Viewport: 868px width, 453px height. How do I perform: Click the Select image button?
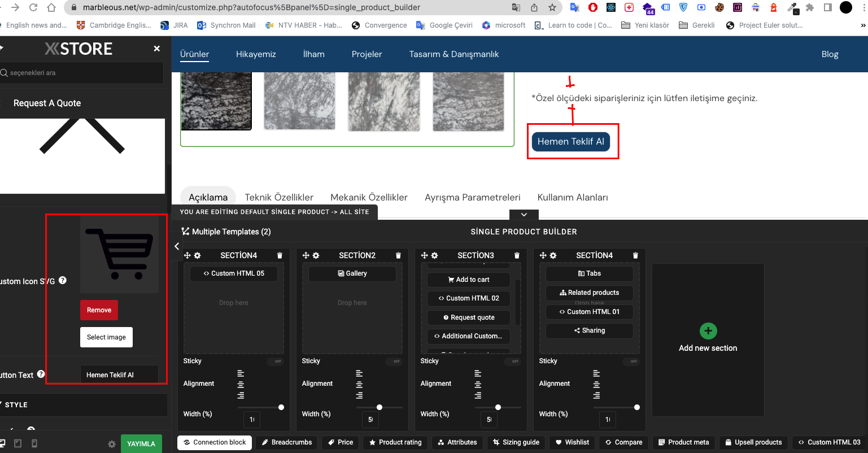pos(106,337)
